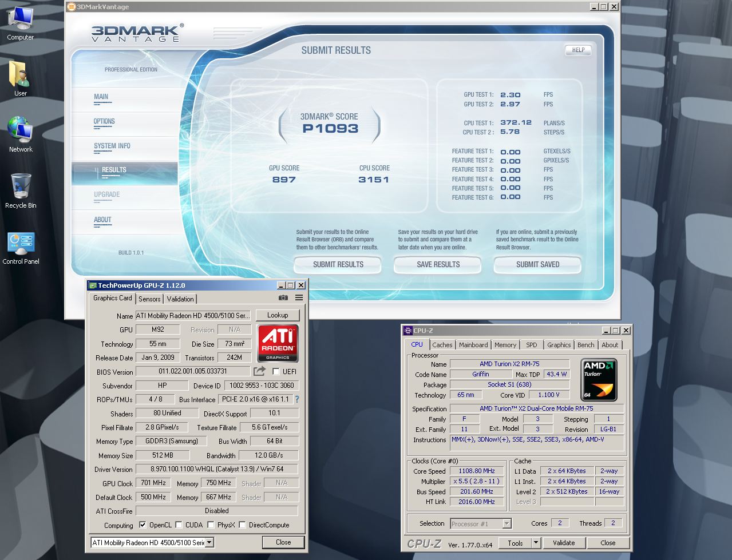Click the Close button in GPU-Z
The width and height of the screenshot is (732, 560).
pyautogui.click(x=283, y=542)
